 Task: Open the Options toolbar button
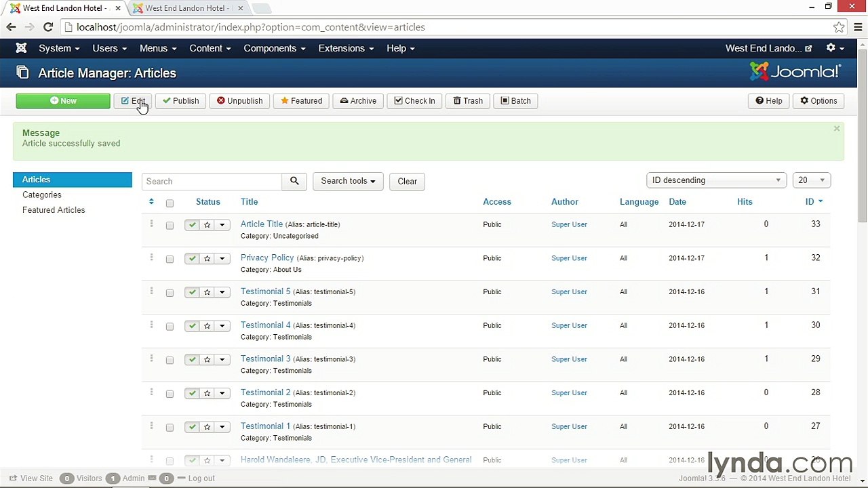tap(818, 101)
